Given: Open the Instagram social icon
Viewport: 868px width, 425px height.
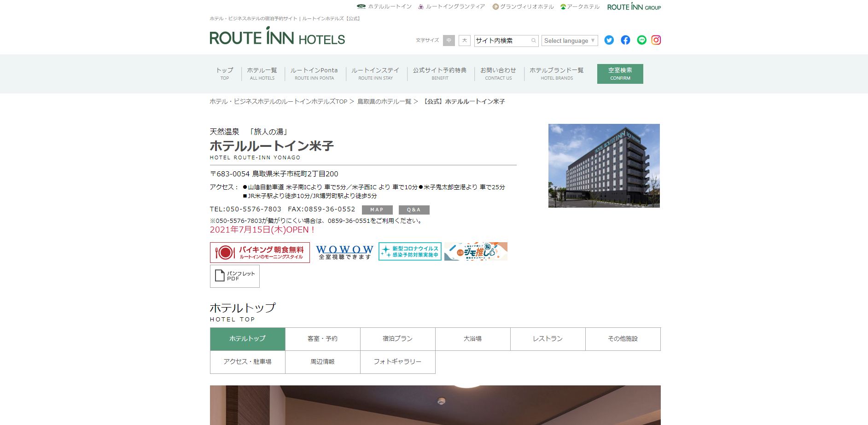Looking at the screenshot, I should (x=656, y=40).
